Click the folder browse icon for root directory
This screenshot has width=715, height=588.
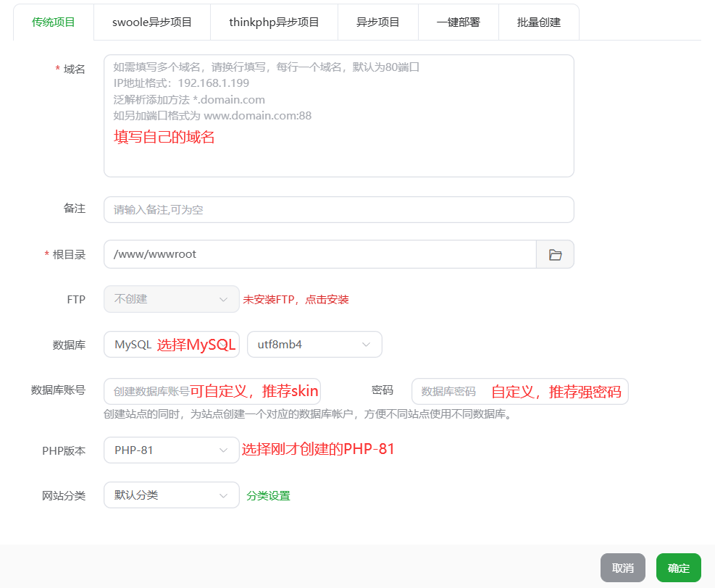[x=555, y=255]
